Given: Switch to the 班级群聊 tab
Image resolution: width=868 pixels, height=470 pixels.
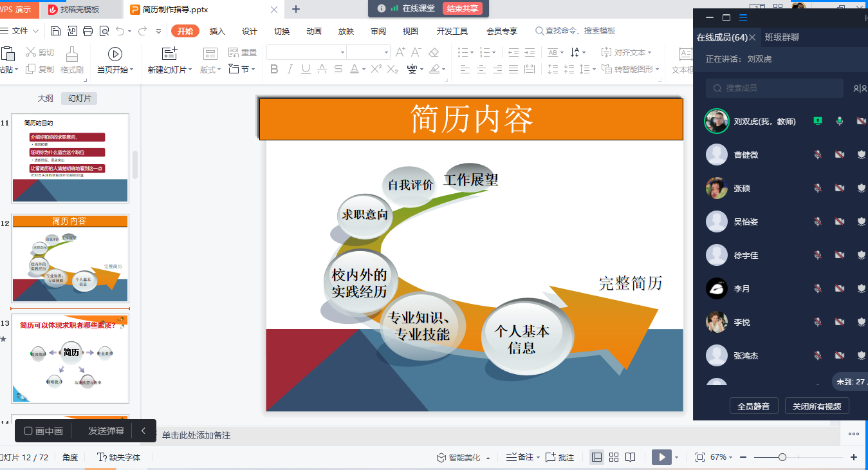Looking at the screenshot, I should pyautogui.click(x=782, y=37).
